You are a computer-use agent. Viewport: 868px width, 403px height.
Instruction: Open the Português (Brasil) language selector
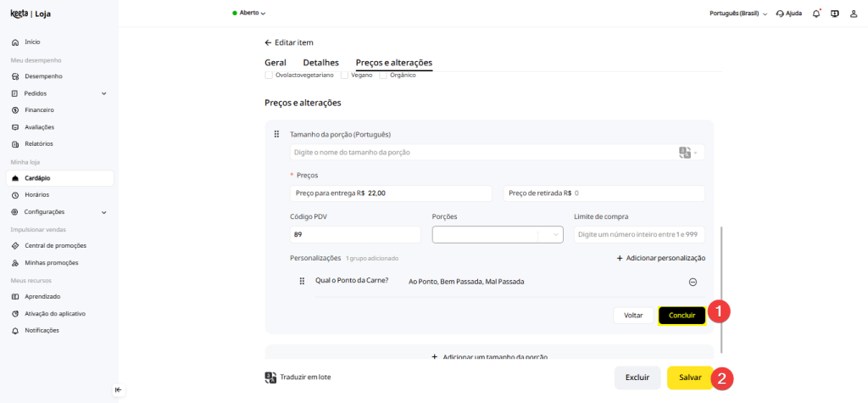(x=738, y=14)
